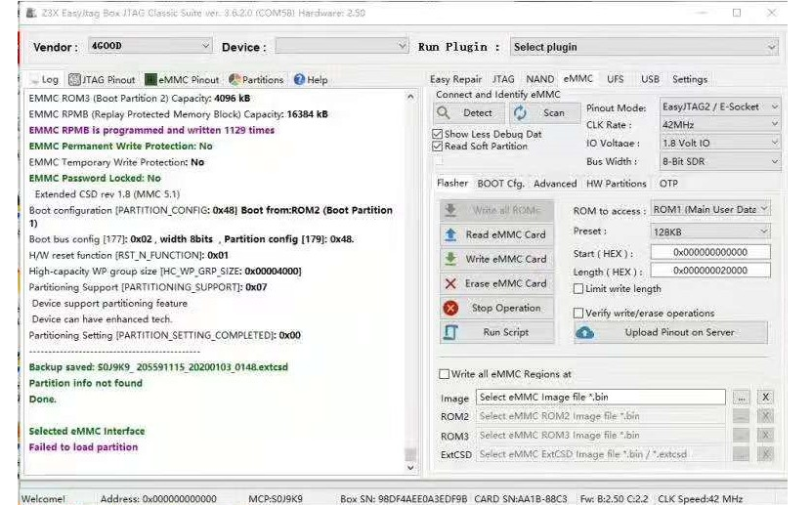Click the Partitions pie chart icon

pyautogui.click(x=235, y=80)
